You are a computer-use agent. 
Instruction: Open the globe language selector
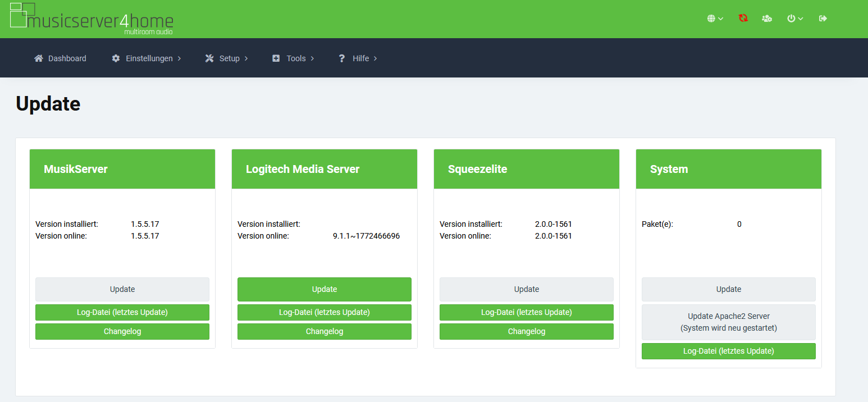point(715,19)
